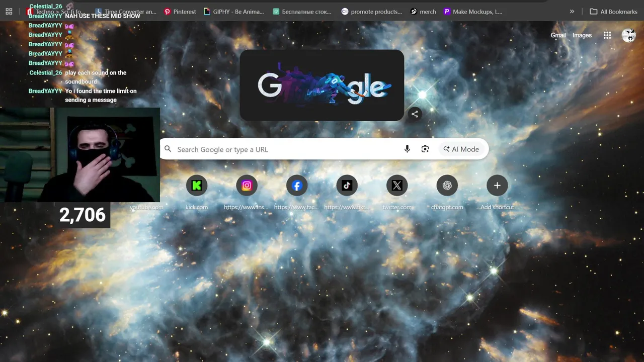Open the Instagram shortcut

(x=247, y=192)
